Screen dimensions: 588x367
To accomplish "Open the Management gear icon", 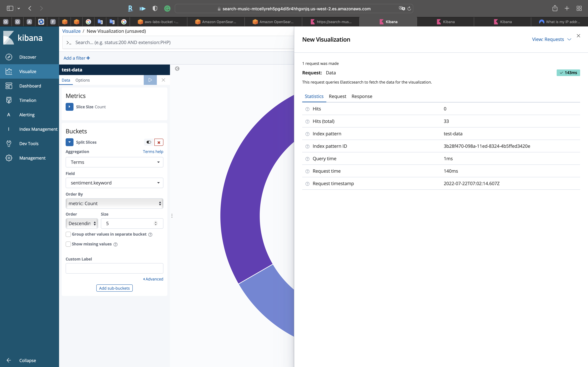I will (x=9, y=158).
